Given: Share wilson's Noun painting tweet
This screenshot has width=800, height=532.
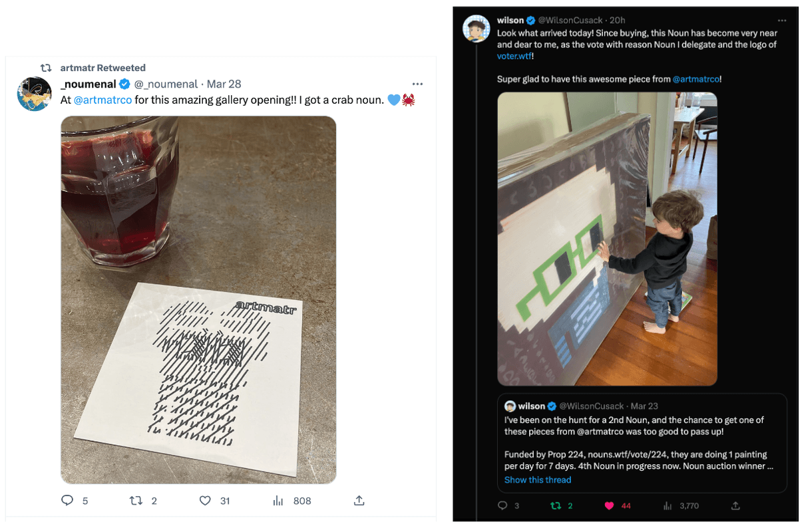Looking at the screenshot, I should click(x=735, y=506).
